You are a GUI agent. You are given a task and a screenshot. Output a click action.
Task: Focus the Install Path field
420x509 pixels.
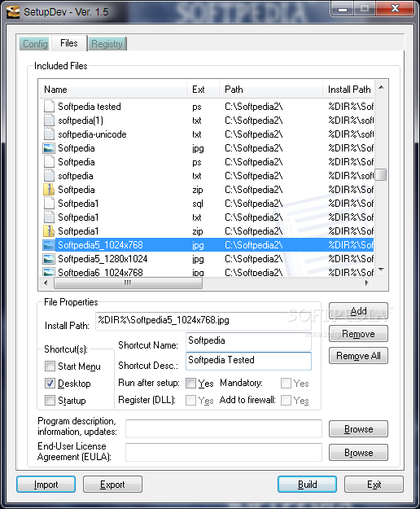tap(203, 321)
